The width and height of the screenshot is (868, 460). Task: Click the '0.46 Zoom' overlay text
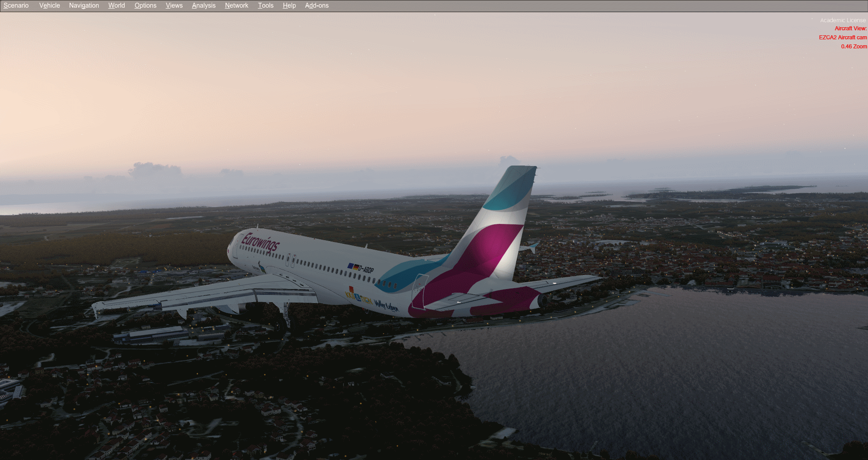tap(854, 47)
